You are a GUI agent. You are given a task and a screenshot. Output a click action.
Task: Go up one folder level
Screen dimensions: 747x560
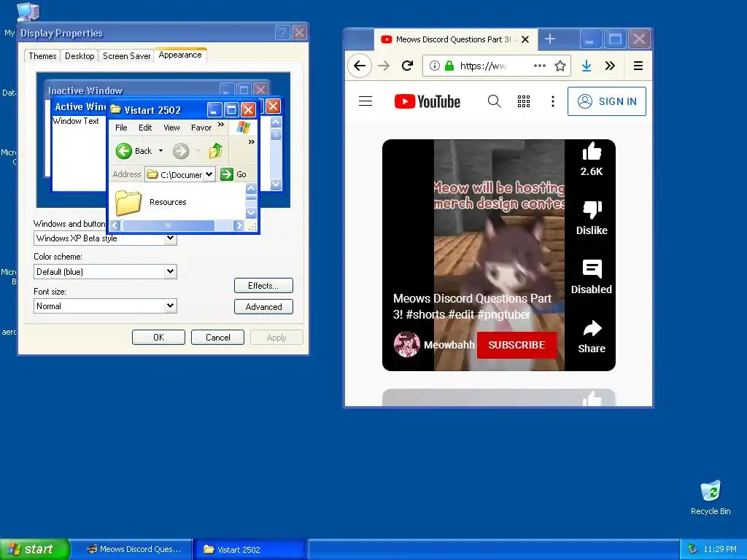pyautogui.click(x=215, y=151)
